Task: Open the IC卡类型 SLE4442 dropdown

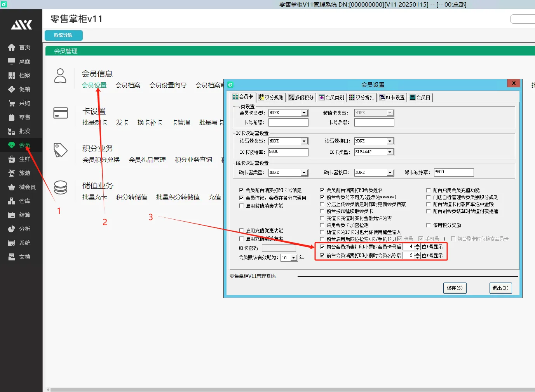Action: 390,152
